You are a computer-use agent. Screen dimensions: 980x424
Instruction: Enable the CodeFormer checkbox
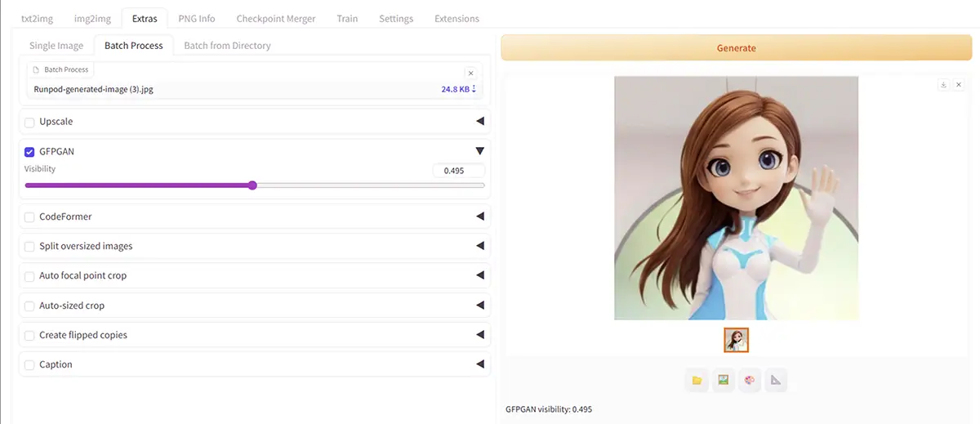point(29,217)
